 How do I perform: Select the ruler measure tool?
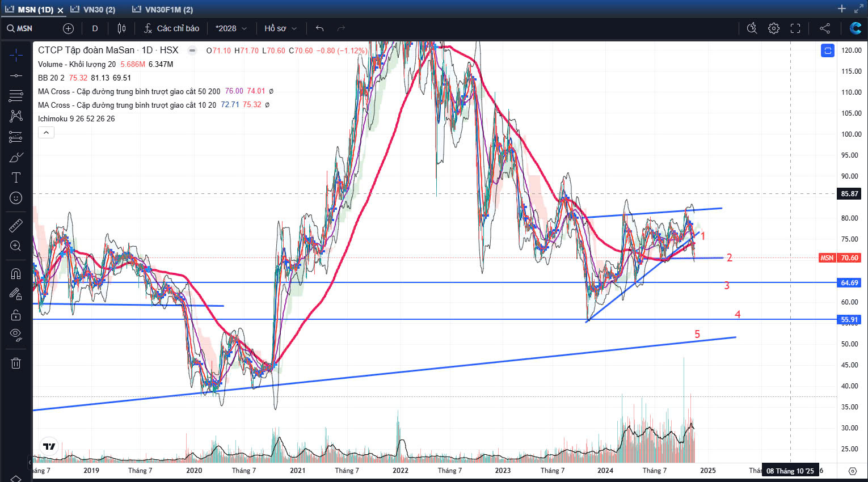[x=16, y=226]
